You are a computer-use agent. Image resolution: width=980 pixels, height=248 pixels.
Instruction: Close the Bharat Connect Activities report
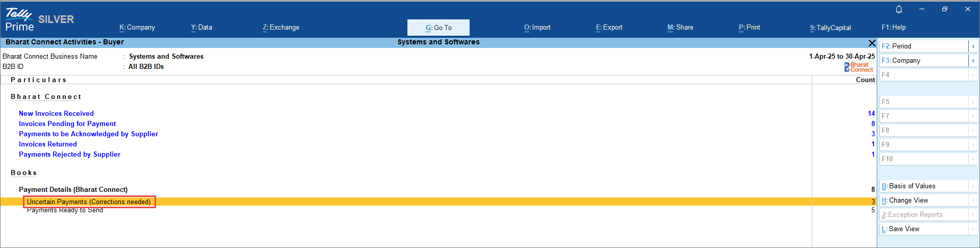point(871,43)
